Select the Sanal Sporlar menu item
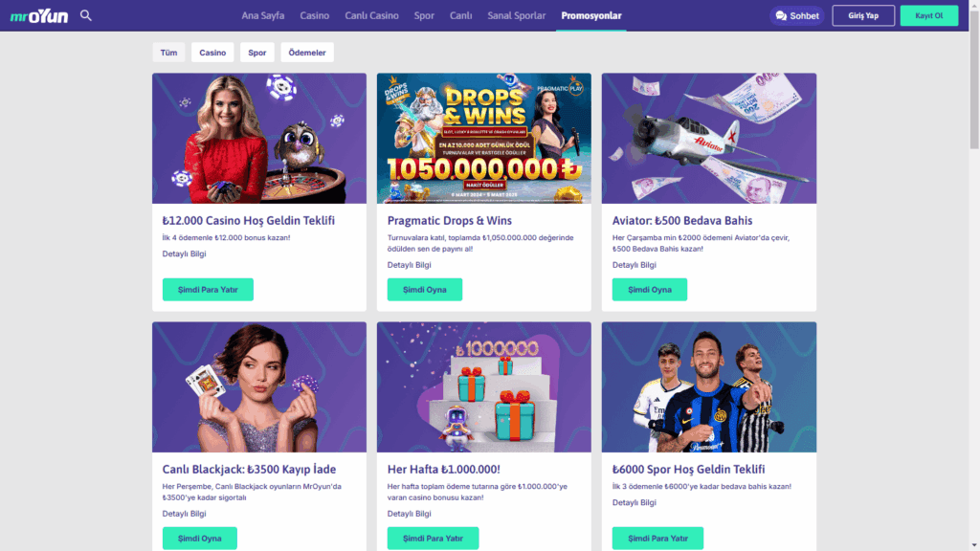 point(516,15)
